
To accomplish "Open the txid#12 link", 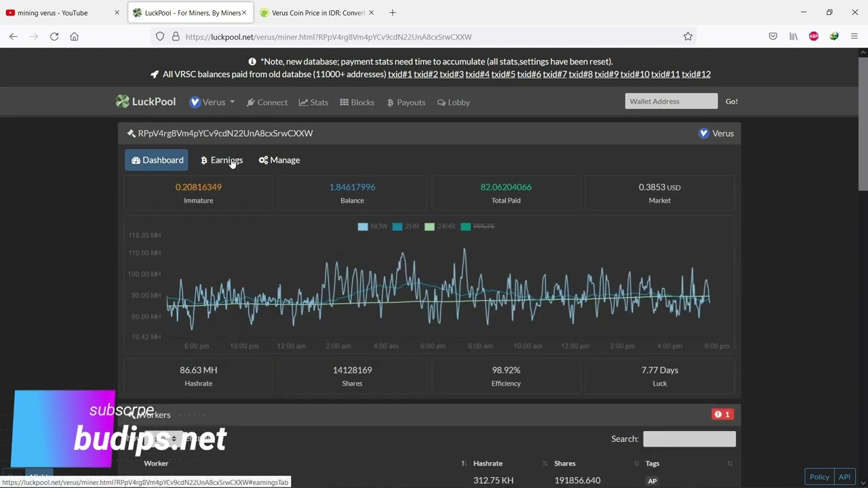I will (696, 74).
